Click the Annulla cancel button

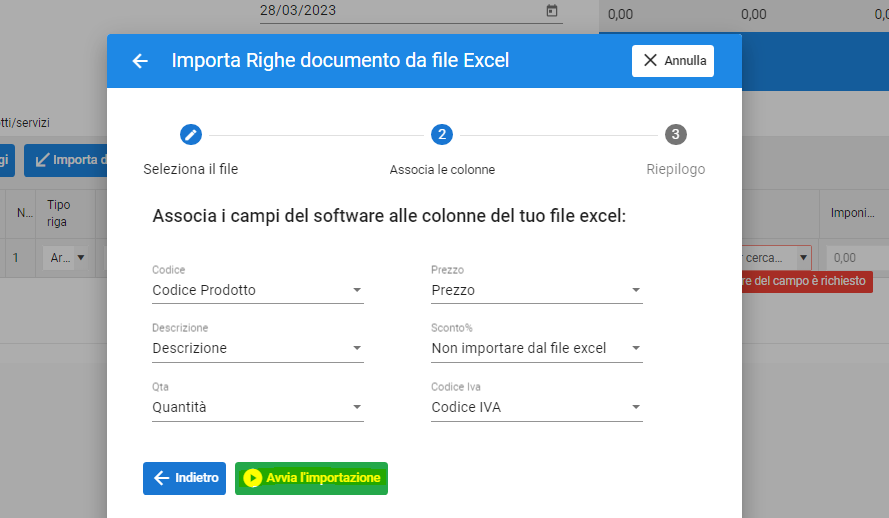(x=672, y=61)
